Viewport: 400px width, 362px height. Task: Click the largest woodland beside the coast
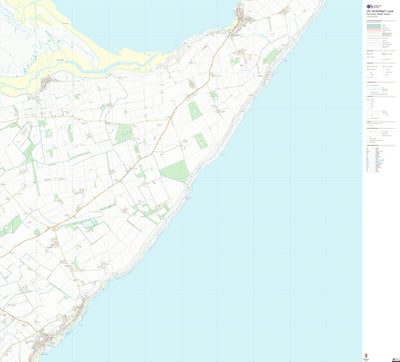tap(175, 171)
